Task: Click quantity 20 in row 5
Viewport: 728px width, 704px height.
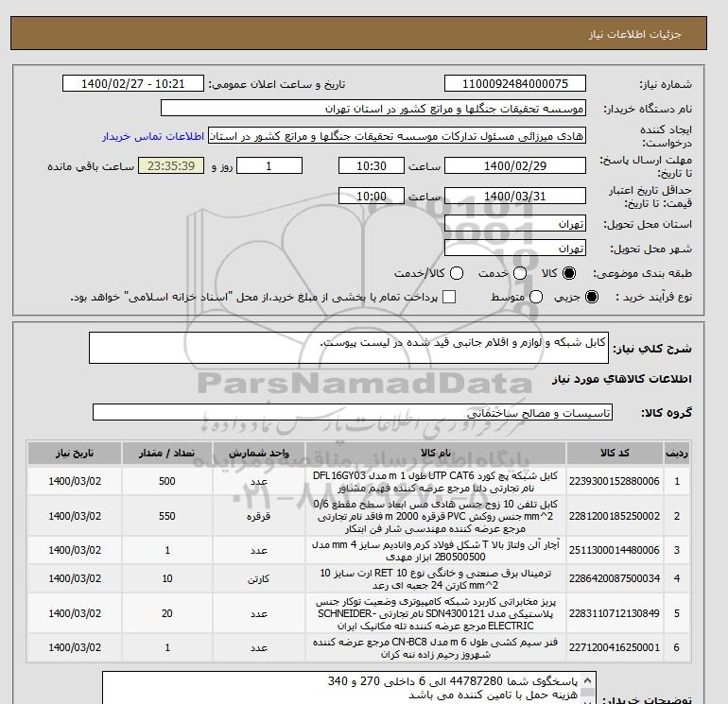Action: [x=167, y=613]
